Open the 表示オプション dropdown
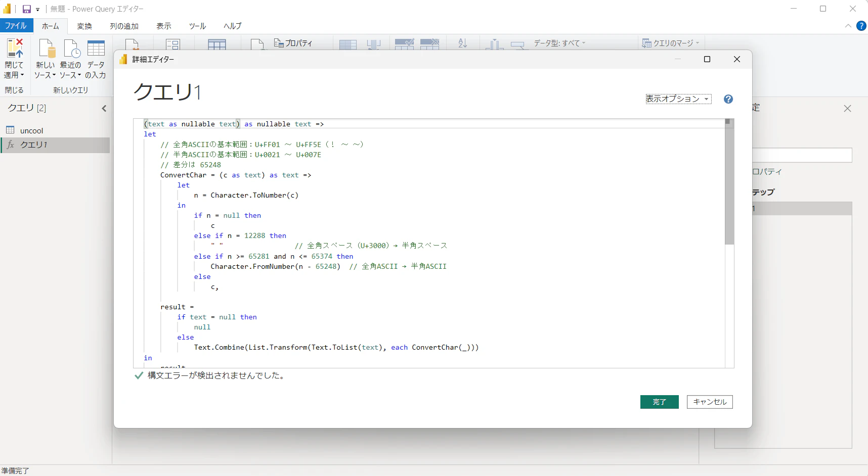The height and width of the screenshot is (476, 868). coord(678,99)
